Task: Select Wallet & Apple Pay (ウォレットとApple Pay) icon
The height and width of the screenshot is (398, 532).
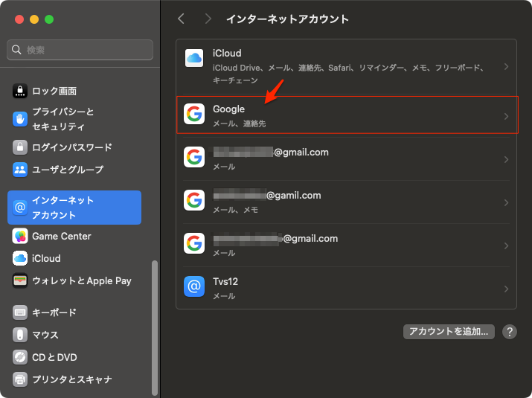Action: tap(20, 281)
